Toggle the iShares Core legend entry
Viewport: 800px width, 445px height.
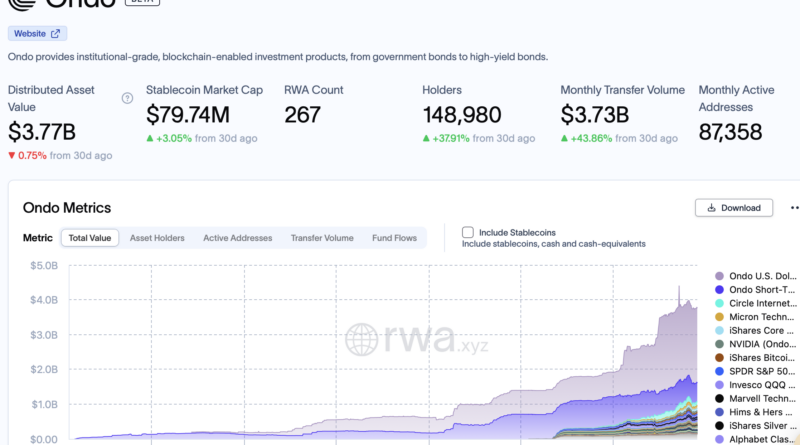(x=757, y=331)
